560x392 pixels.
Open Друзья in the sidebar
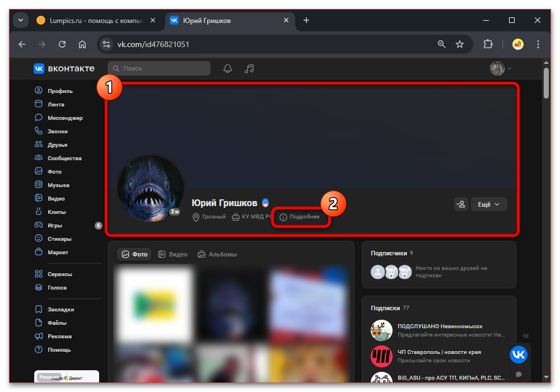(51, 144)
